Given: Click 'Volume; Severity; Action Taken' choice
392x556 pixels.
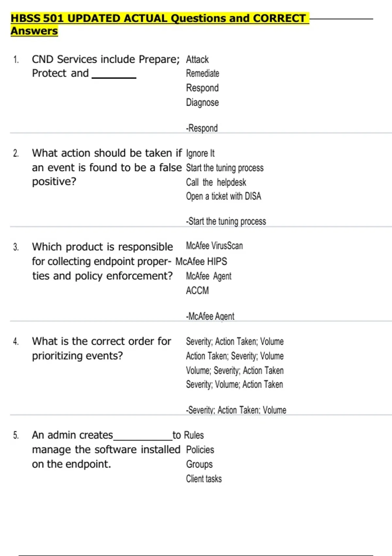Looking at the screenshot, I should click(x=235, y=370).
